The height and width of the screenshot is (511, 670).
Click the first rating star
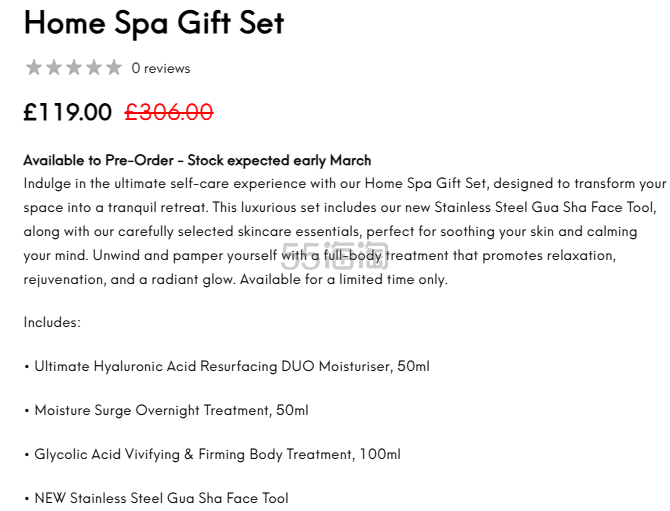click(x=33, y=68)
